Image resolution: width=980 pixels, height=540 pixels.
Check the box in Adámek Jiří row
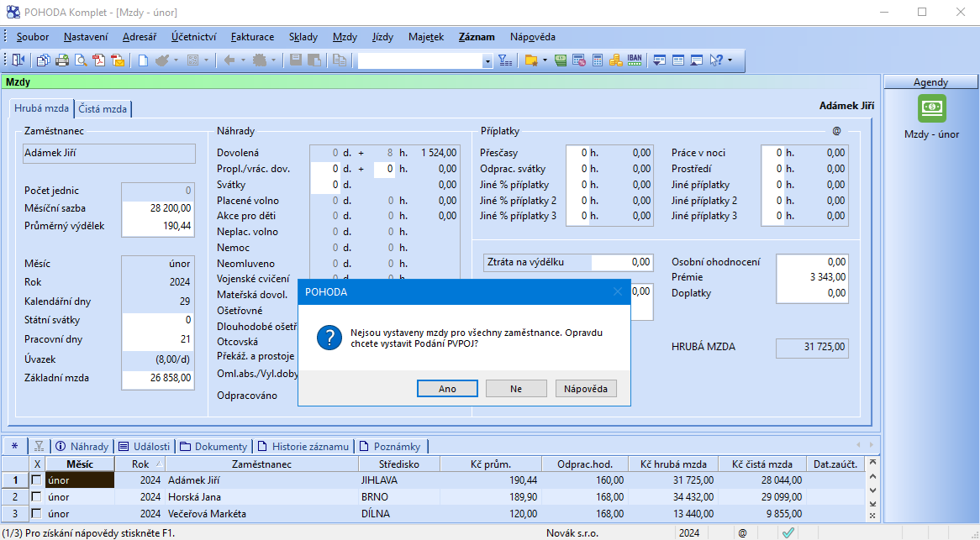(37, 480)
